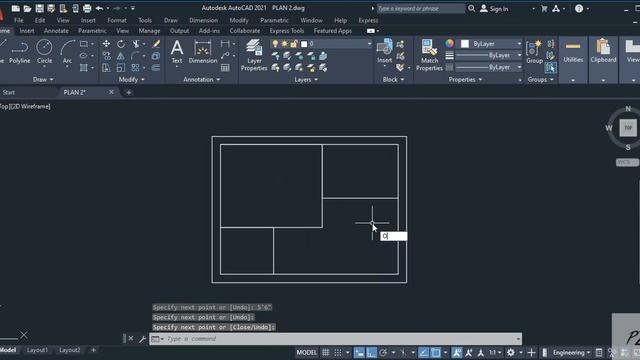
Task: Switch to the Layout2 tab
Action: coord(70,350)
